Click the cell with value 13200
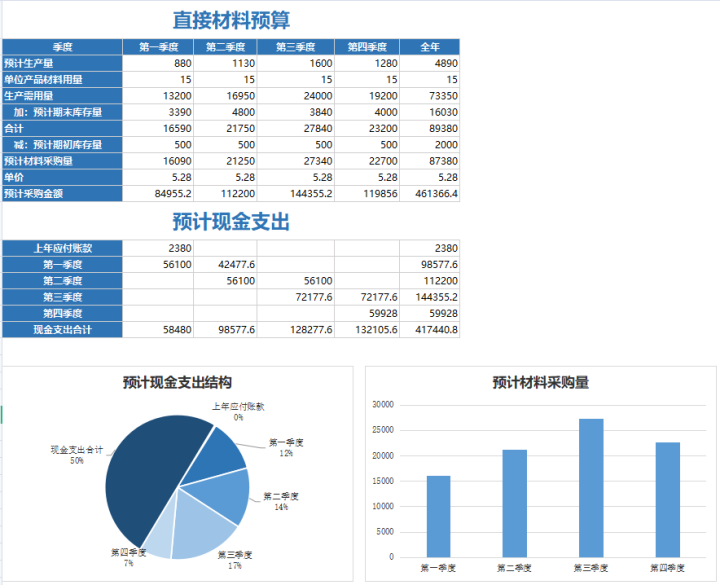The width and height of the screenshot is (720, 585). point(158,96)
